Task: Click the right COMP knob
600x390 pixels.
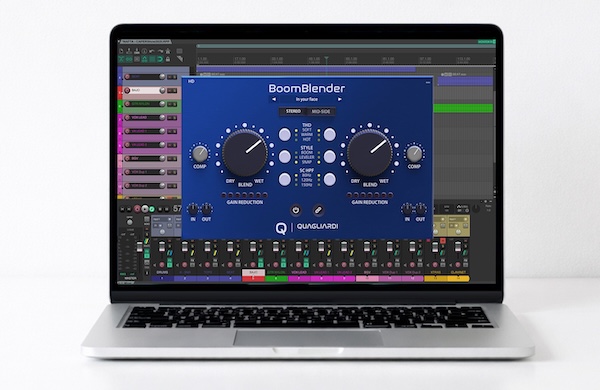Action: (x=414, y=154)
